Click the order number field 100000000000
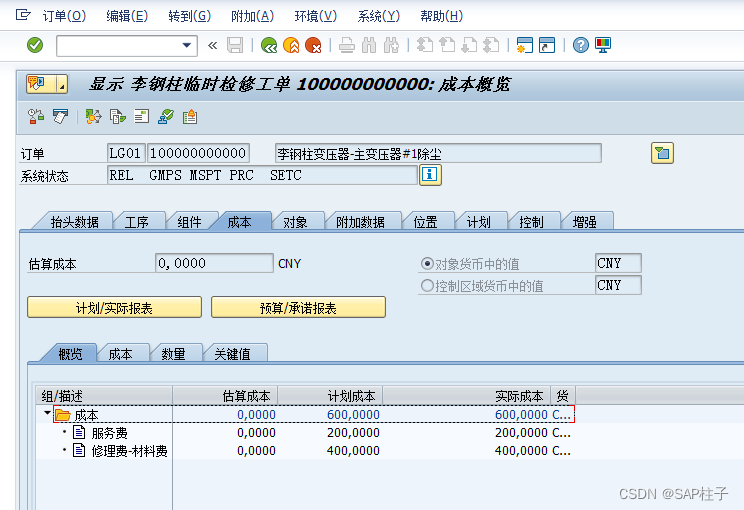Viewport: 744px width, 510px height. (198, 153)
